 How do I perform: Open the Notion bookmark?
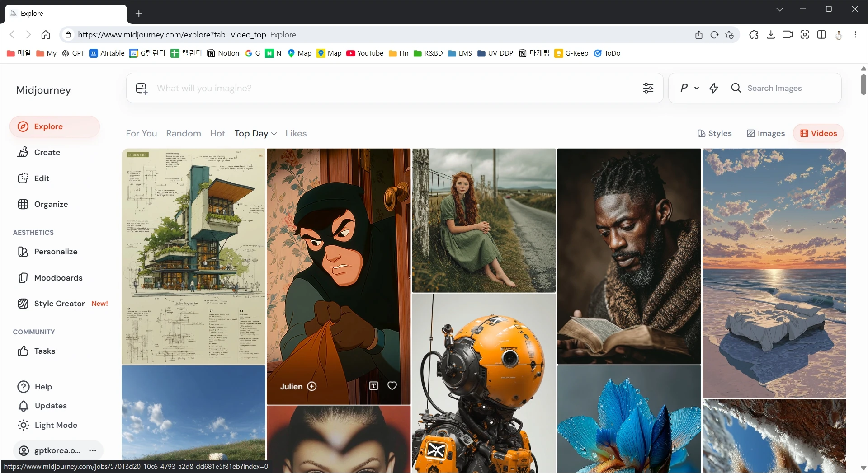click(x=223, y=53)
